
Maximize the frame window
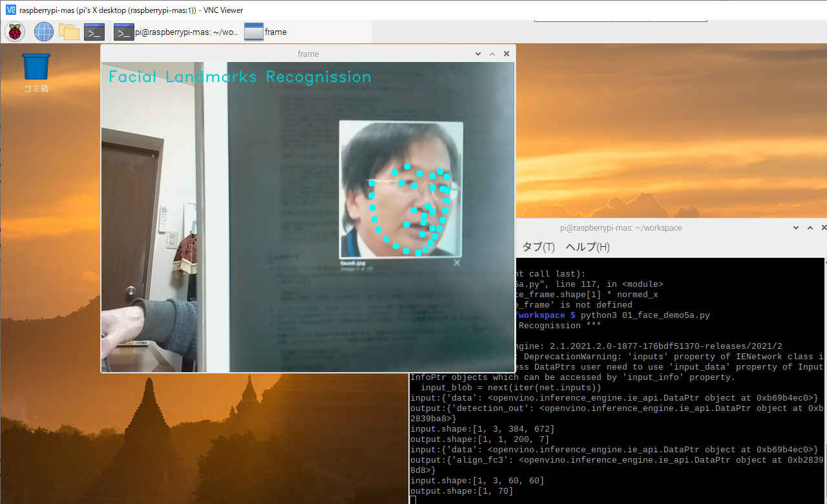click(492, 54)
